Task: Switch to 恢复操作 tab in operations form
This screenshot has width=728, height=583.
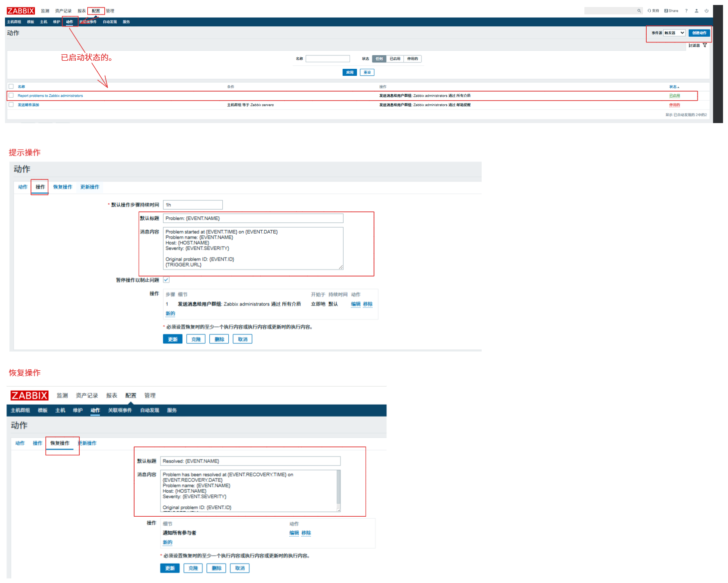Action: (x=62, y=187)
